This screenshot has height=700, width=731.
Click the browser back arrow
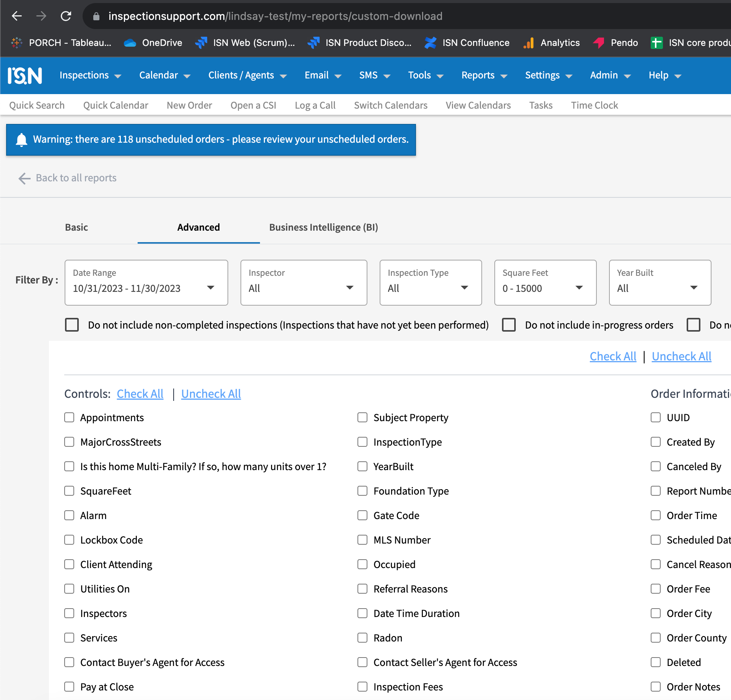point(17,16)
